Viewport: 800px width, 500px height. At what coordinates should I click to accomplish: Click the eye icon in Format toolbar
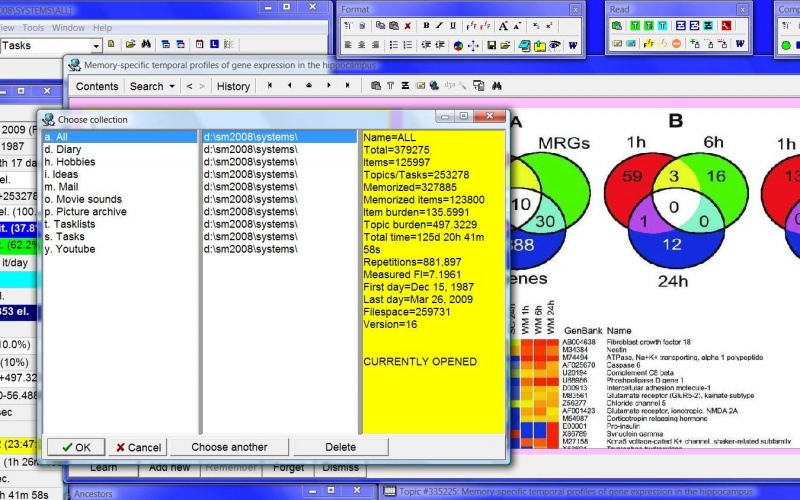coord(554,45)
